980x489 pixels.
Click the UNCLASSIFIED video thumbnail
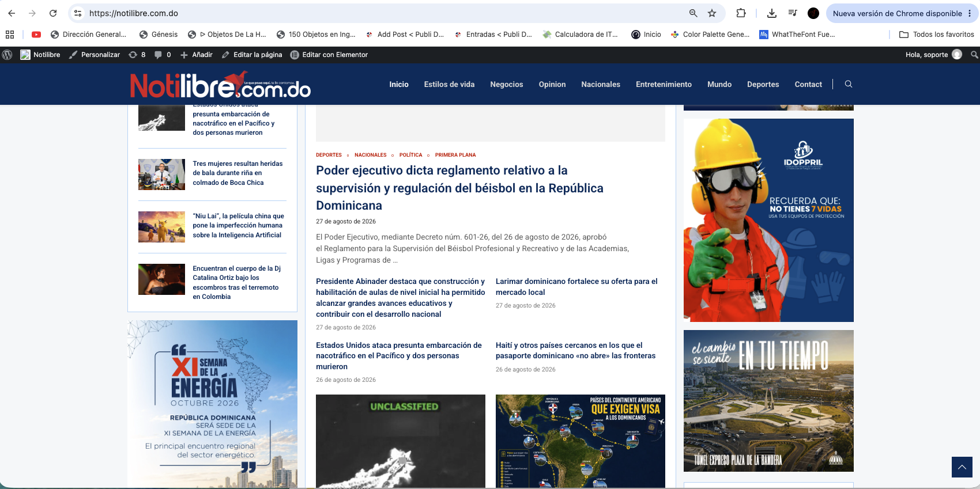click(x=401, y=441)
